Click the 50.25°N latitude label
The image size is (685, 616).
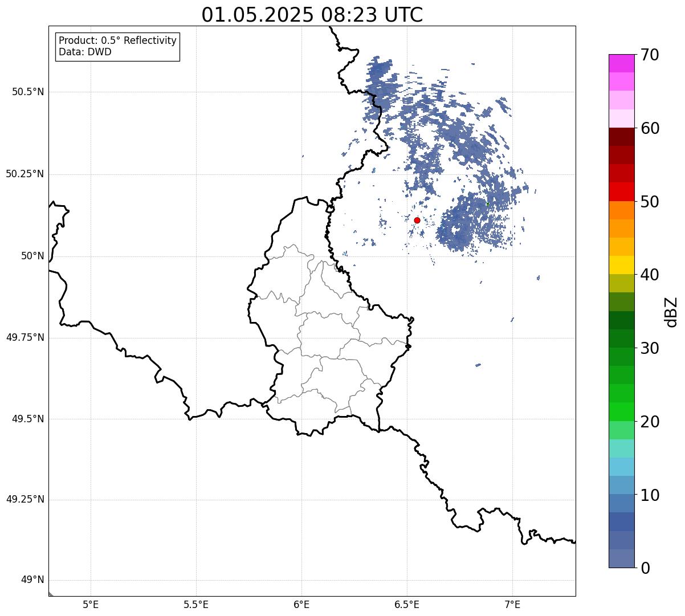tap(25, 174)
